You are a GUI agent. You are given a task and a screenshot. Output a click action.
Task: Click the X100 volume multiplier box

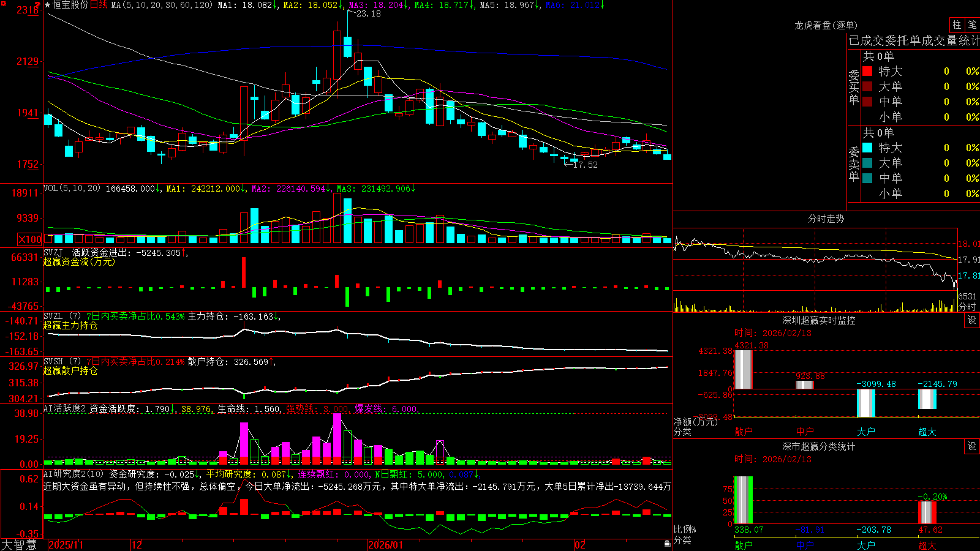29,239
